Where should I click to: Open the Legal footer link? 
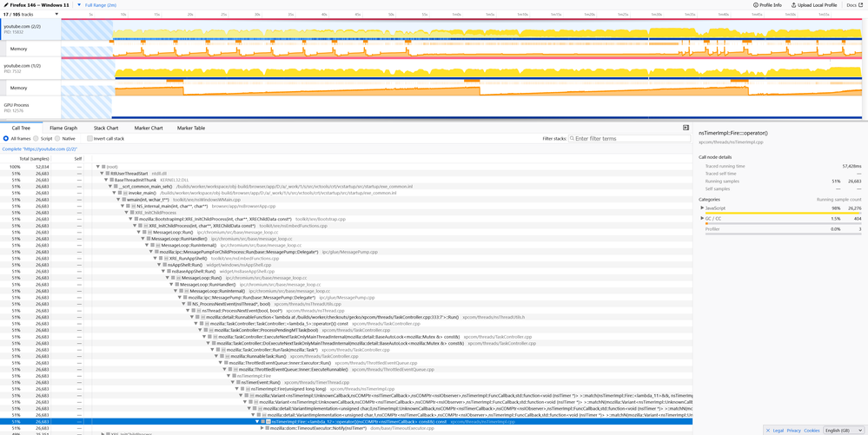(778, 430)
